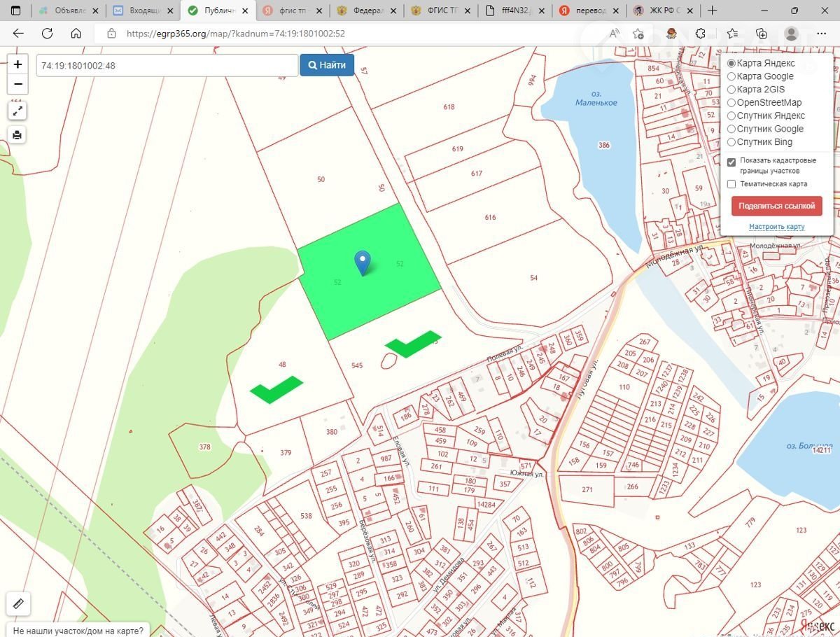Image resolution: width=840 pixels, height=637 pixels.
Task: Expand map to fullscreen mode
Action: [x=17, y=111]
